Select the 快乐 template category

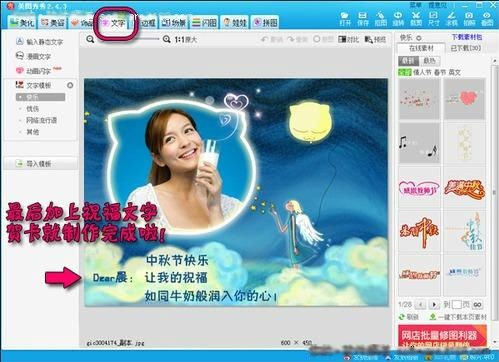[40, 97]
